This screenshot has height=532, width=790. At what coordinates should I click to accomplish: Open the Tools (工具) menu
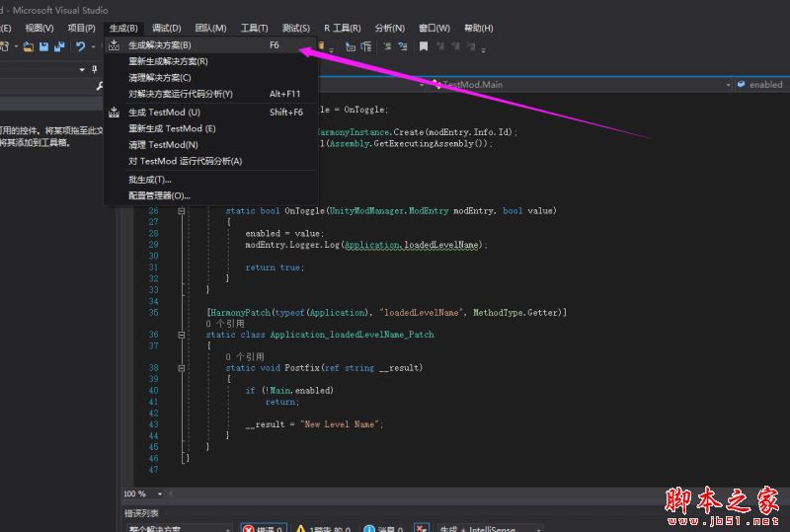tap(254, 29)
